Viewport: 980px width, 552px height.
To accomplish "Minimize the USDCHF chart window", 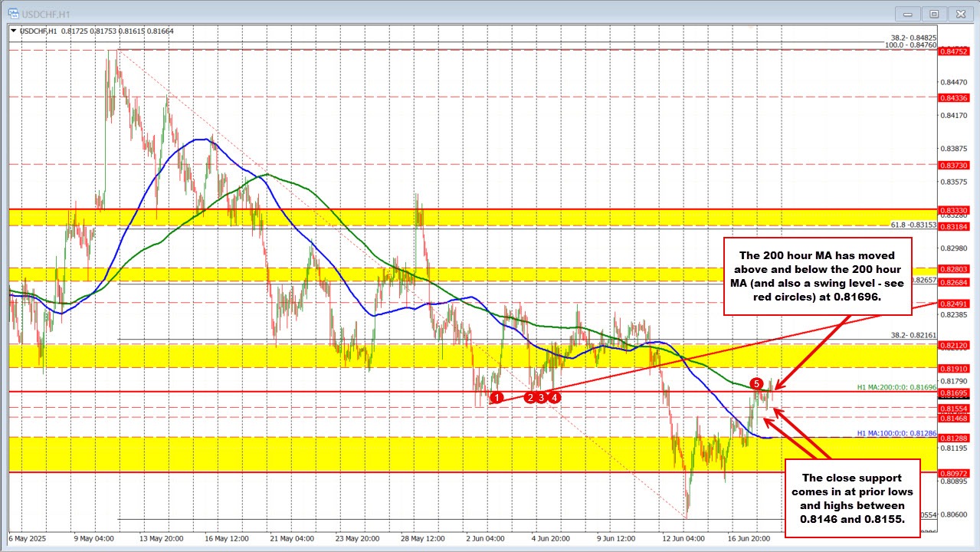I will click(906, 13).
